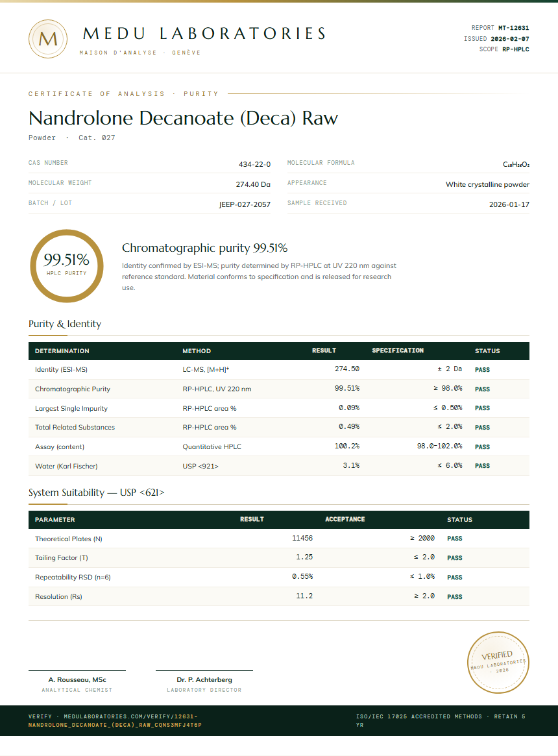Click the Nandrolone Decanoate (Deca) Raw title

[183, 118]
